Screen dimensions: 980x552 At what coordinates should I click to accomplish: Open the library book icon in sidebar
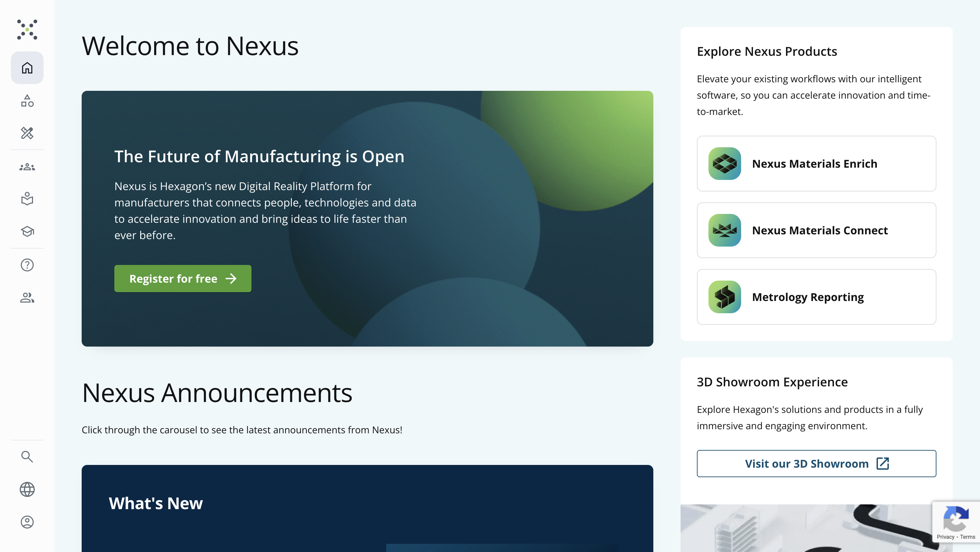pos(27,199)
